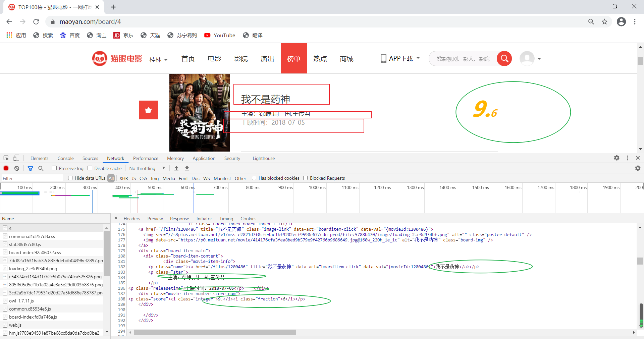
Task: Open the 京东 bookmark
Action: [x=123, y=35]
